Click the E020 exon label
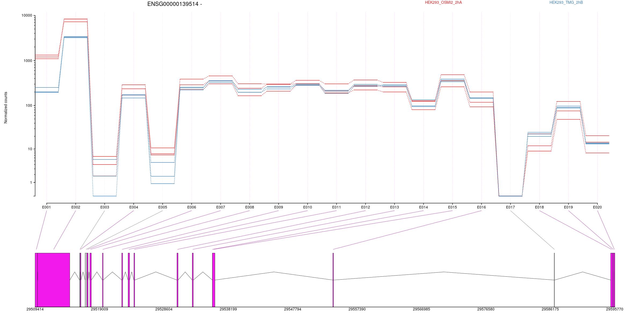644x322 pixels. click(x=597, y=207)
